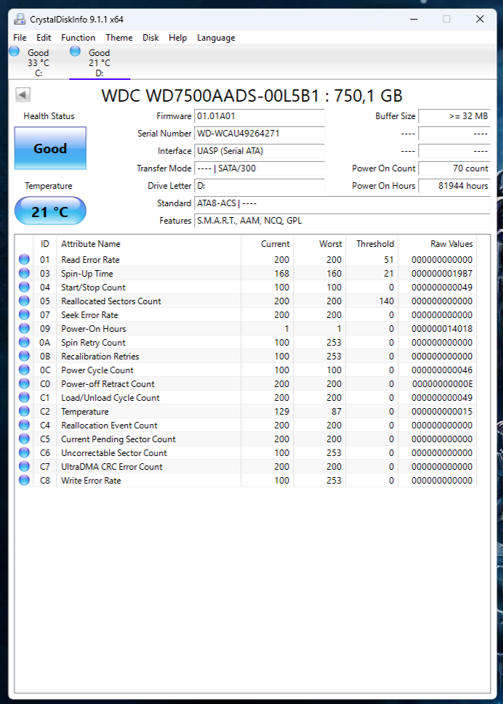Select the Reallocated Sectors Count row name

[x=111, y=301]
